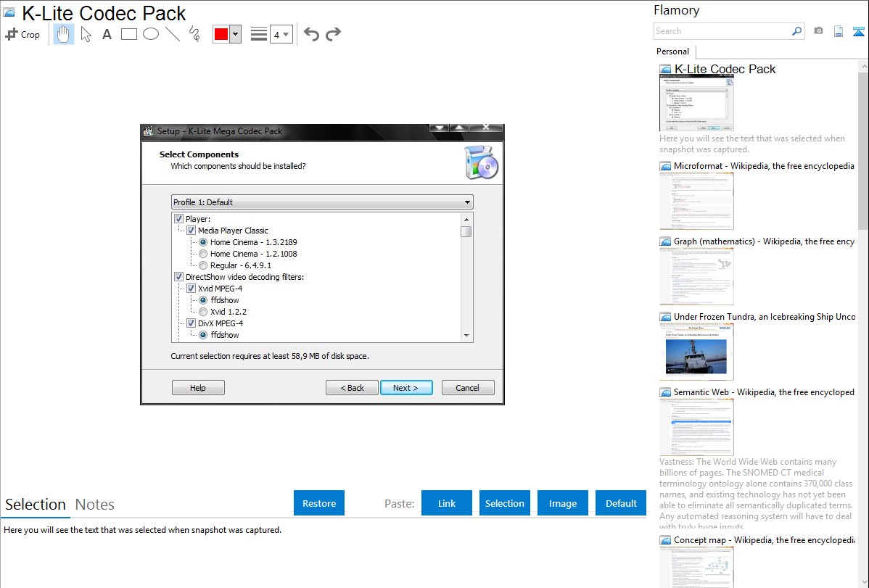
Task: Click the component list scrollbar thumb
Action: 466,232
